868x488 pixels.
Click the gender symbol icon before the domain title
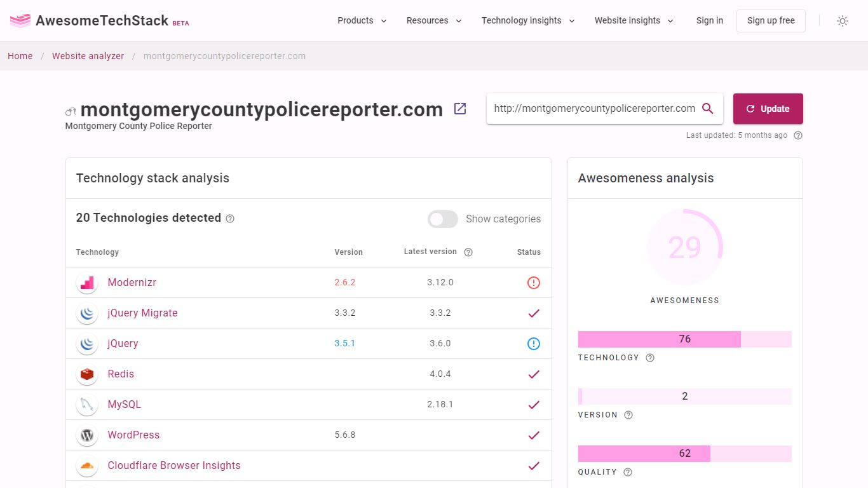tap(71, 112)
